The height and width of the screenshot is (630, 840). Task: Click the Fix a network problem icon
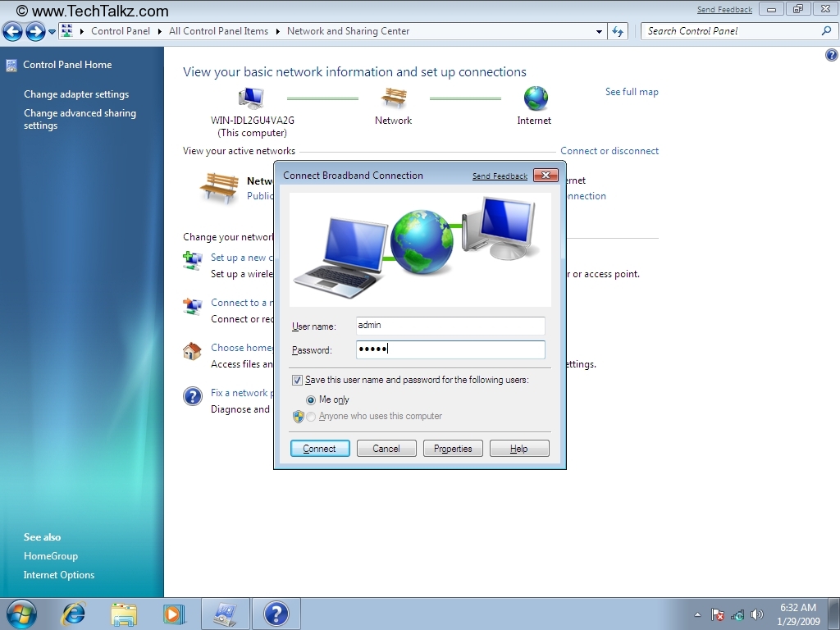click(193, 397)
